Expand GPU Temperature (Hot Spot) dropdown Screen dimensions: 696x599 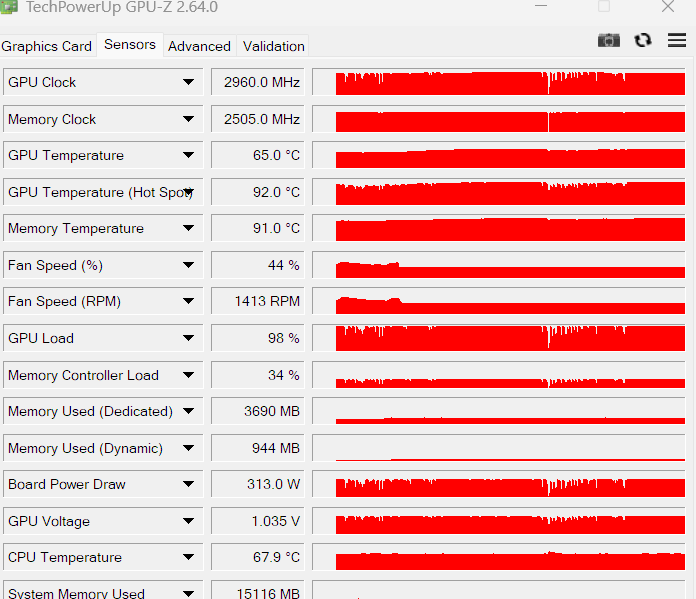click(x=188, y=192)
